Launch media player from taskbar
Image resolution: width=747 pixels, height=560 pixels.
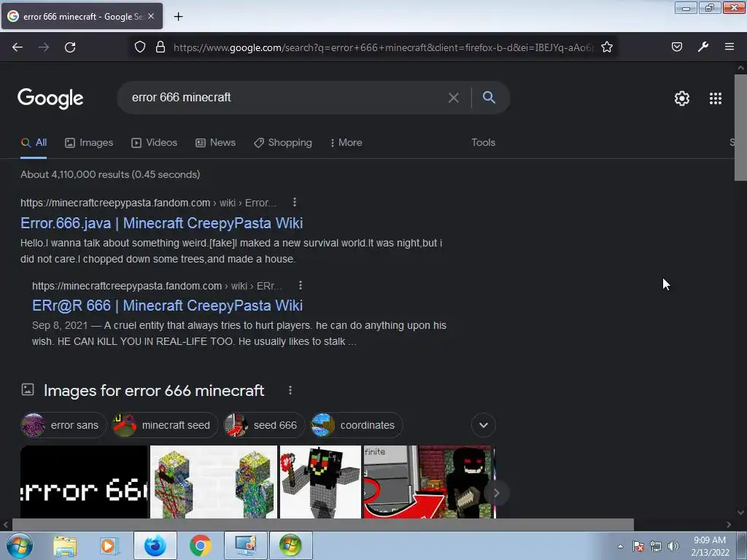[x=109, y=545]
